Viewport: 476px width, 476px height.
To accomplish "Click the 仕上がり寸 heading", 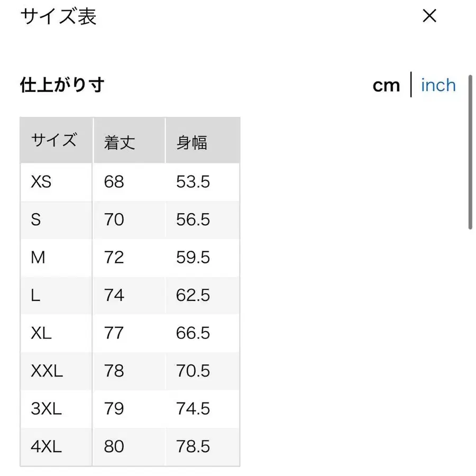I will pyautogui.click(x=62, y=85).
